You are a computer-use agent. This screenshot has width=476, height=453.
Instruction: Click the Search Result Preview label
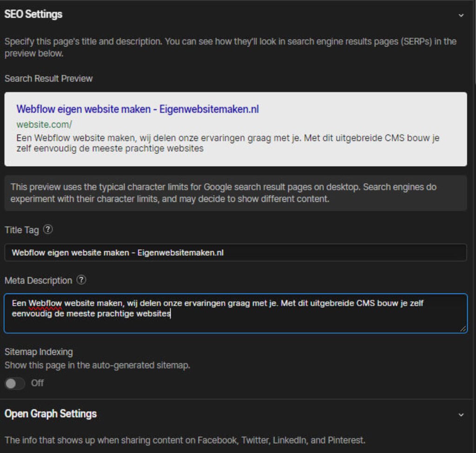pos(48,78)
